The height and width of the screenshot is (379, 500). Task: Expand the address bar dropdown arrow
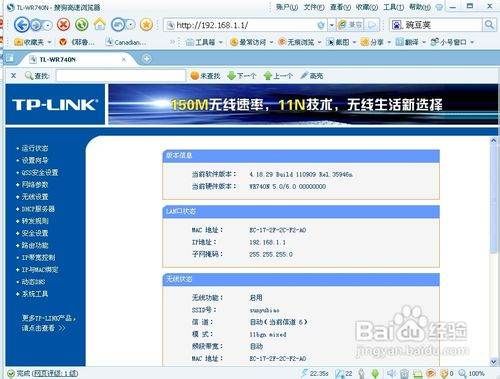tap(331, 25)
